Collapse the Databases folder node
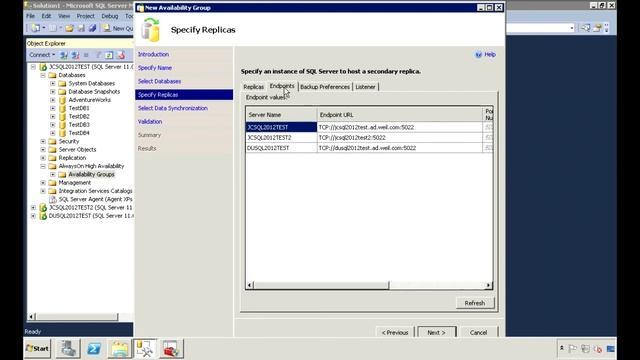Viewport: 640px width, 360px height. pos(43,75)
